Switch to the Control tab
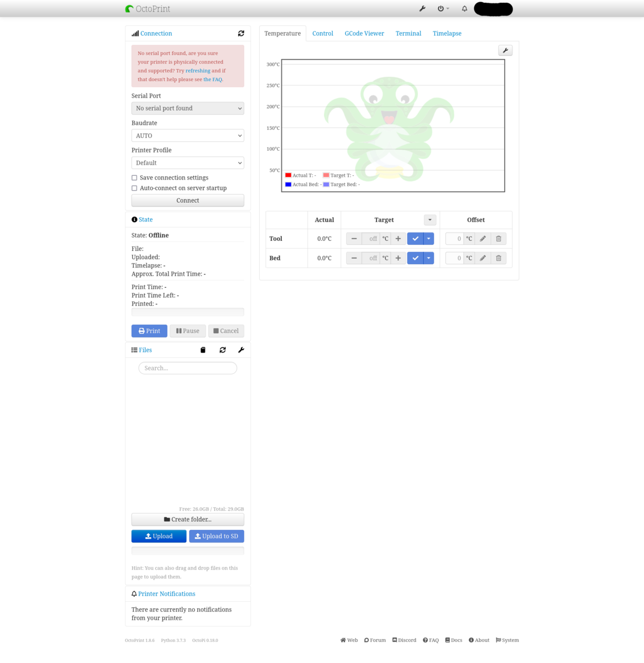644x663 pixels. click(x=323, y=34)
